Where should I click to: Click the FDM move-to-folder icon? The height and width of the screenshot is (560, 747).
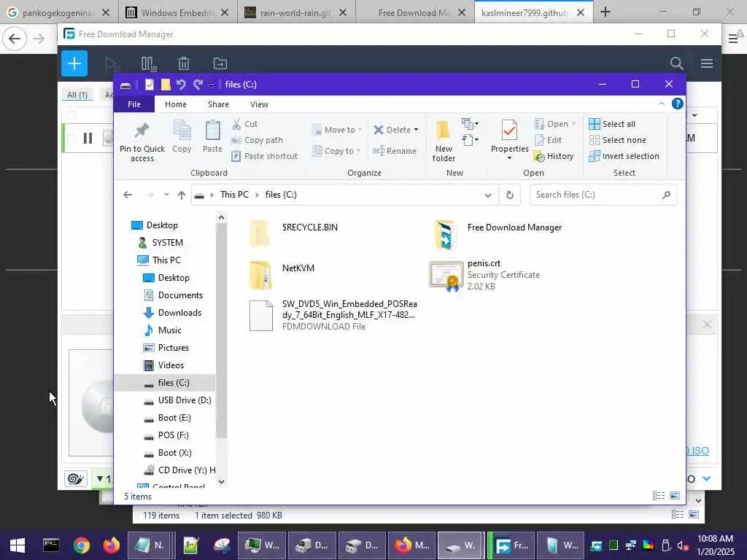point(220,63)
